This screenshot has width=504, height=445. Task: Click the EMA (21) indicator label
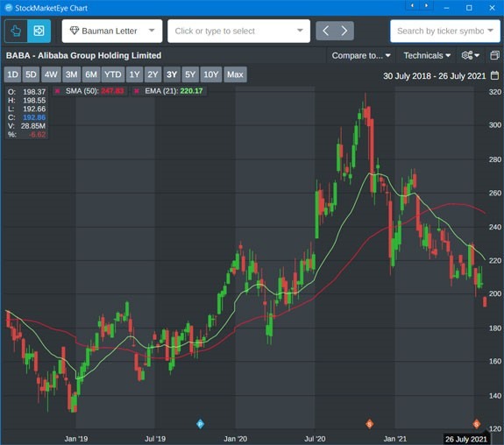coord(161,91)
